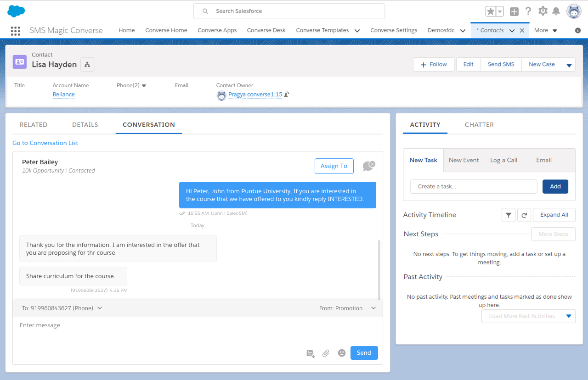This screenshot has width=588, height=380.
Task: Insert a message template icon
Action: pos(311,353)
